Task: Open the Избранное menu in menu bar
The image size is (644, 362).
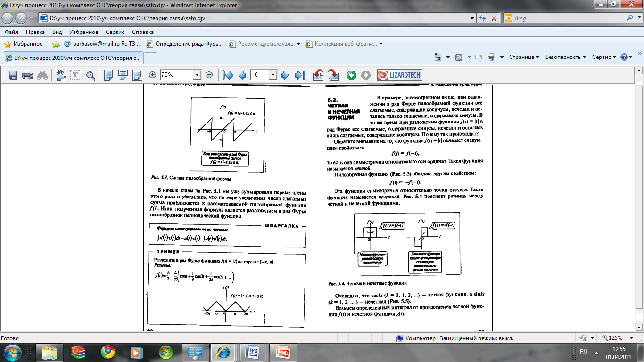Action: pyautogui.click(x=83, y=32)
